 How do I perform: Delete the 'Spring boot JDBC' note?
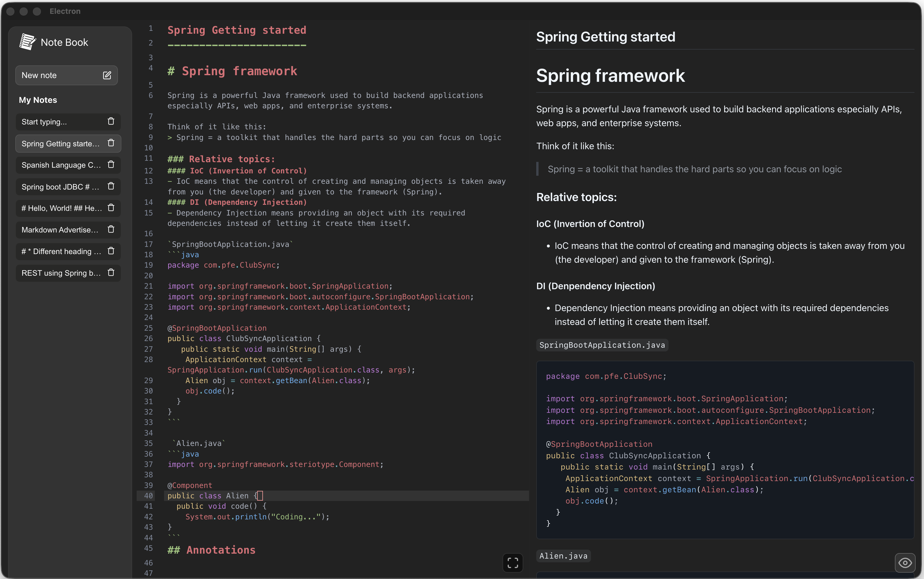(111, 186)
